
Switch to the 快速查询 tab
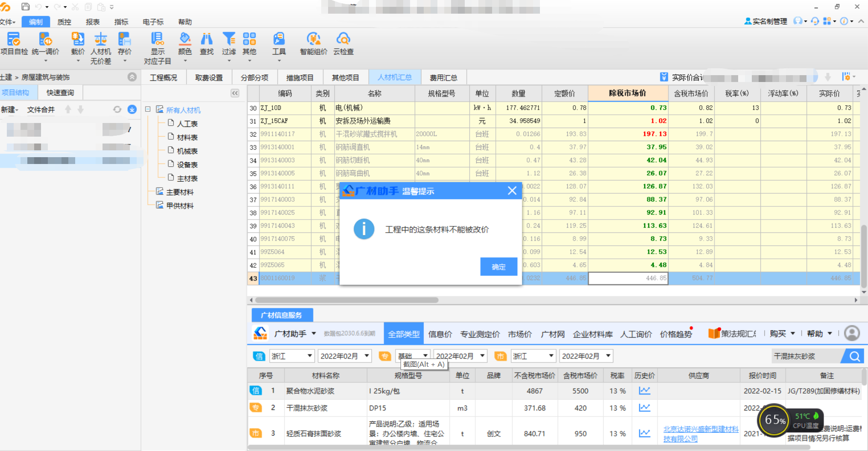(x=60, y=92)
